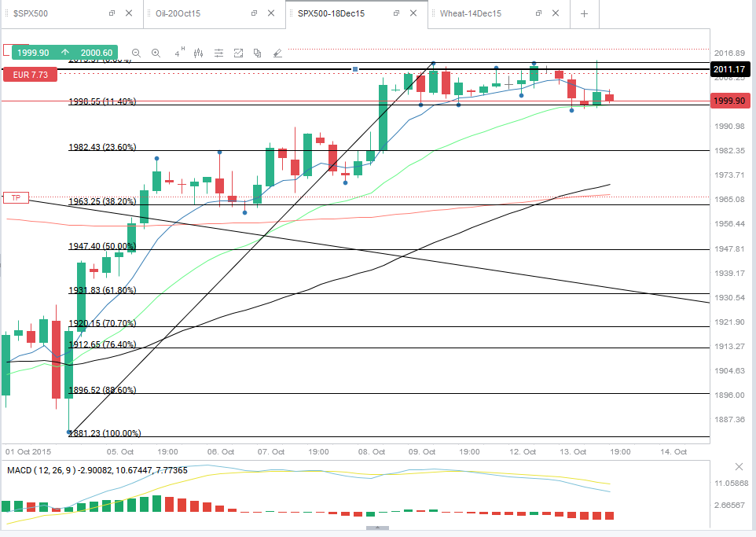Screen dimensions: 756x537
Task: Click the 2011.17 price label on axis
Action: 729,69
